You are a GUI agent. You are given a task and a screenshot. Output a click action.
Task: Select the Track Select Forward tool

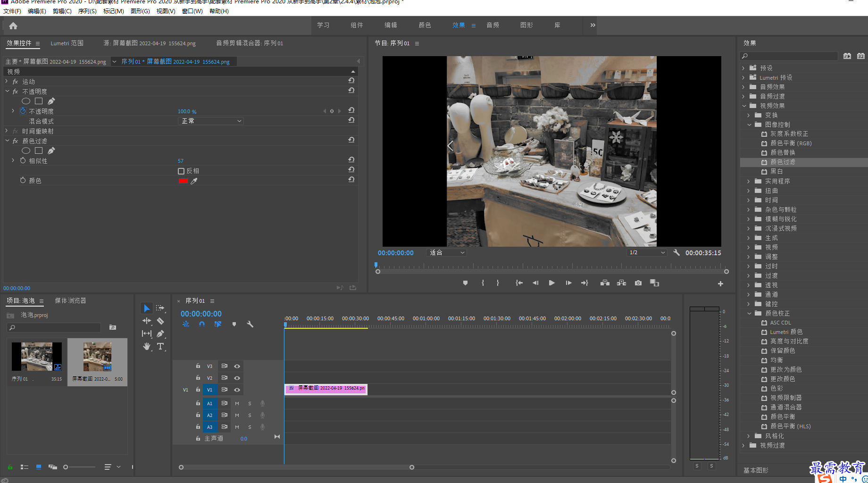pos(160,308)
